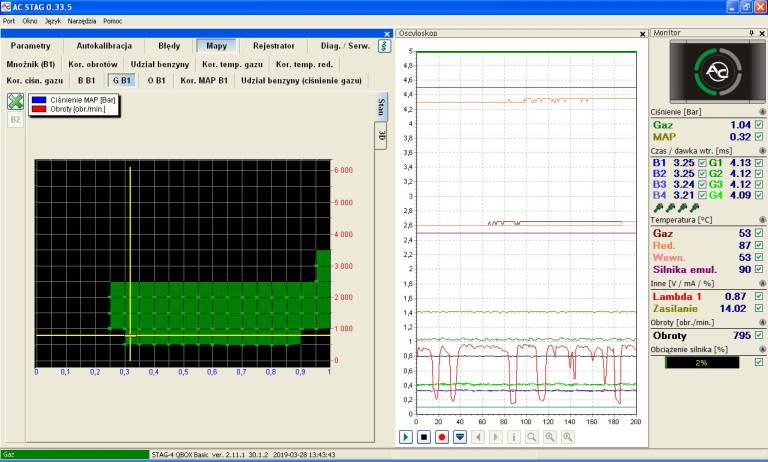Click the first magnifier icon in oscilloscope toolbar
This screenshot has height=462, width=768.
pos(532,437)
